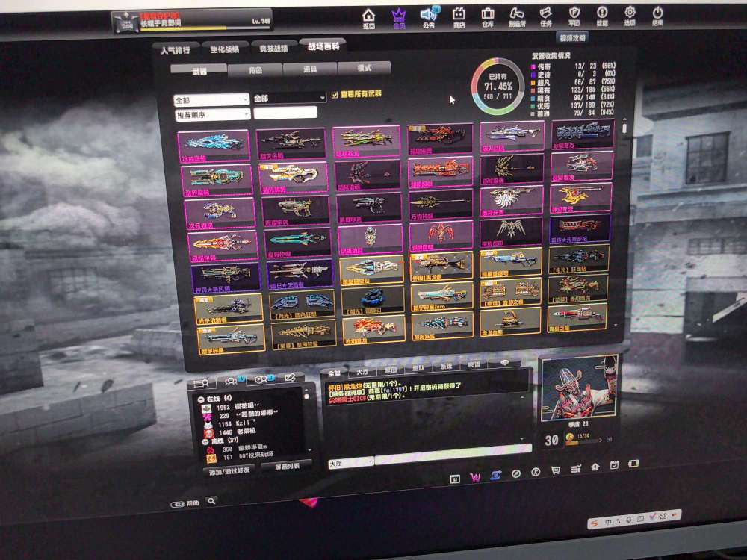Select the [怀旧]黑龙炮 weapon card

[x=441, y=267]
